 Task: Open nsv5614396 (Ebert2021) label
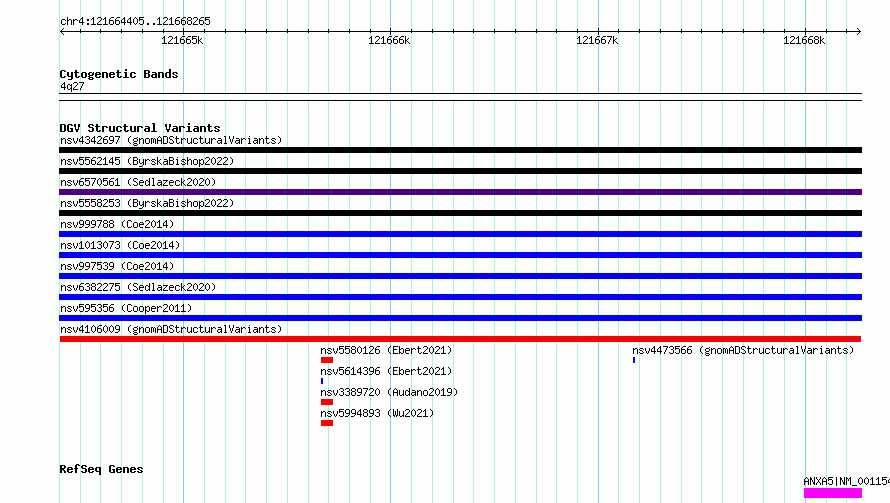tap(386, 371)
